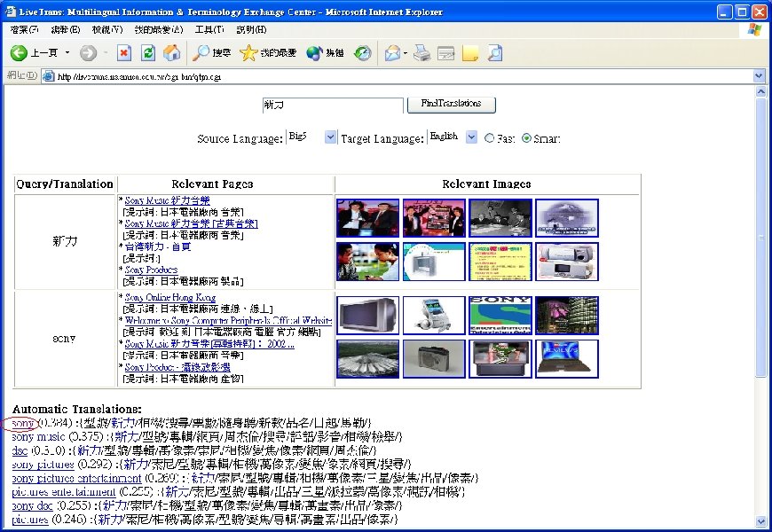The height and width of the screenshot is (532, 772).
Task: Click the 'sony pictures entertainment' link
Action: click(76, 478)
